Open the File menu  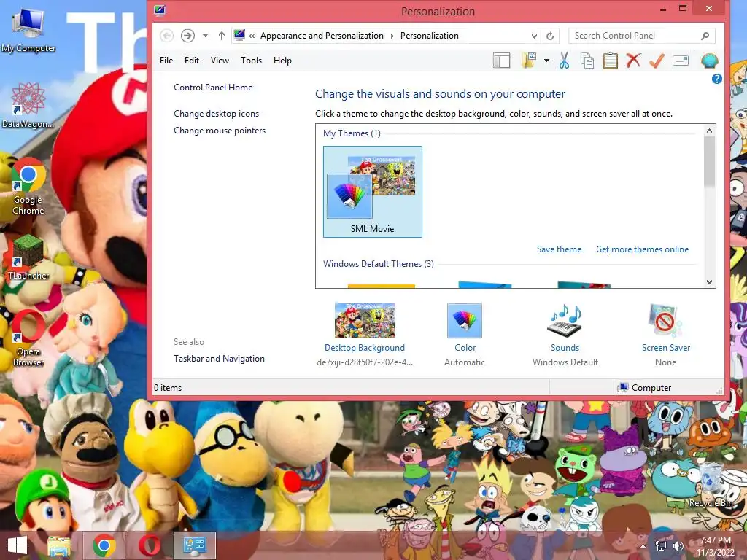(166, 61)
